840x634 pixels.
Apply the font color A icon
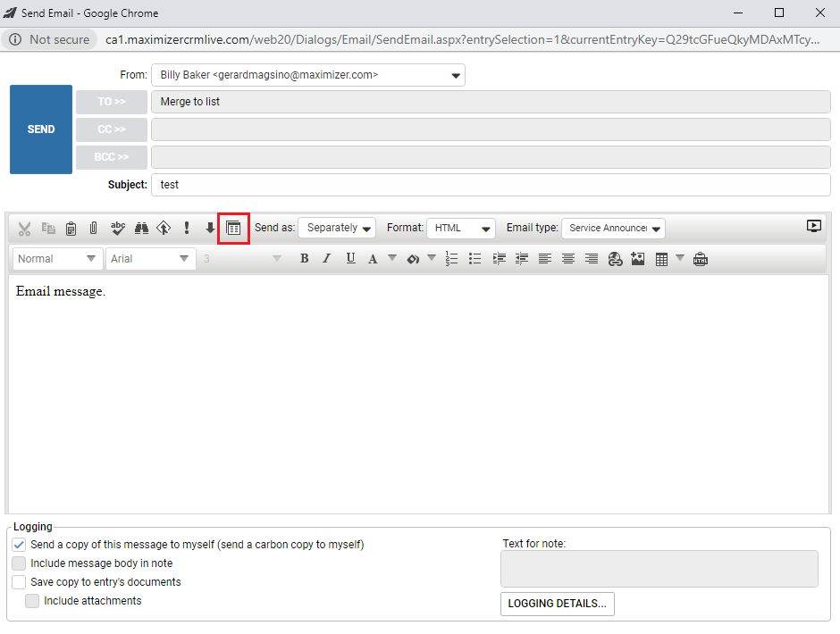(x=373, y=259)
